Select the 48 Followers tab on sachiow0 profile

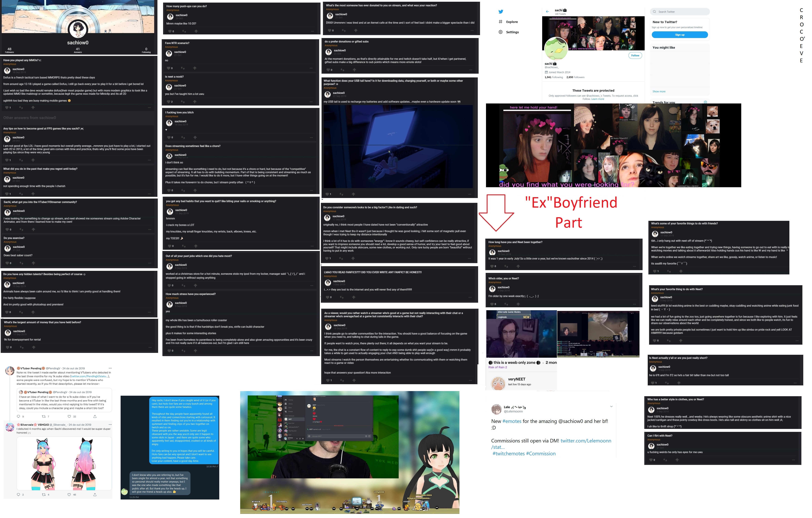coord(9,50)
